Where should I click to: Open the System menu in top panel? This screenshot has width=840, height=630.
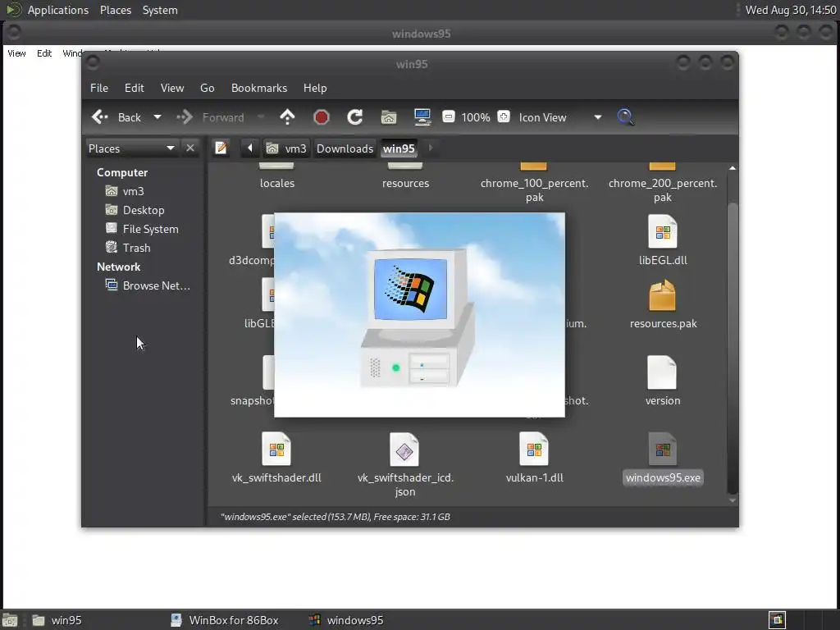pyautogui.click(x=160, y=10)
